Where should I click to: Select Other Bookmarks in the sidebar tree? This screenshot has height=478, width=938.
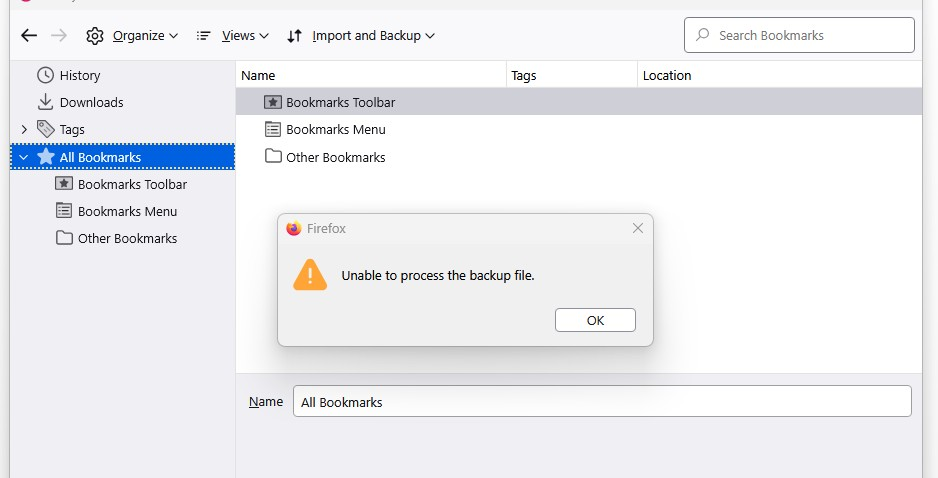[x=127, y=238]
